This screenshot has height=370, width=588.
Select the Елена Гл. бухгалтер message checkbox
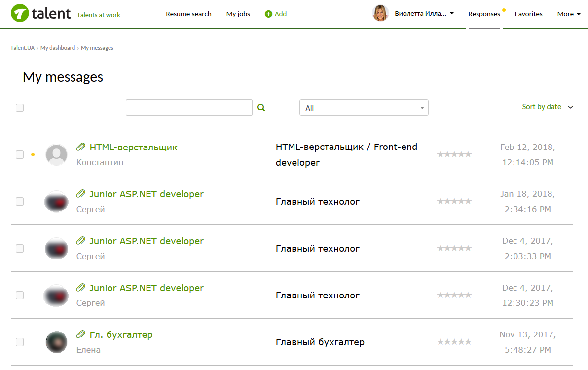tap(20, 342)
